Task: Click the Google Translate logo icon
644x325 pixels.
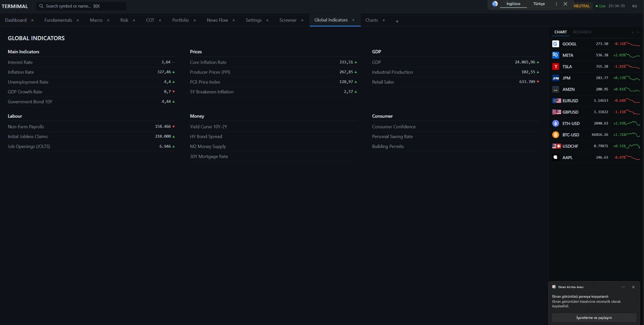Action: pos(495,4)
